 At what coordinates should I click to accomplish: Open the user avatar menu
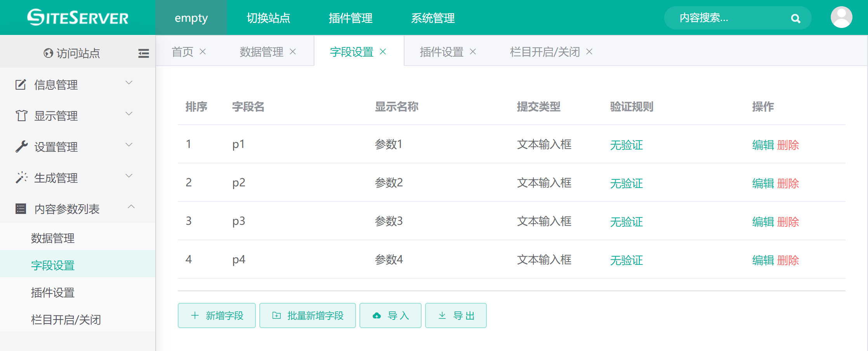point(841,17)
